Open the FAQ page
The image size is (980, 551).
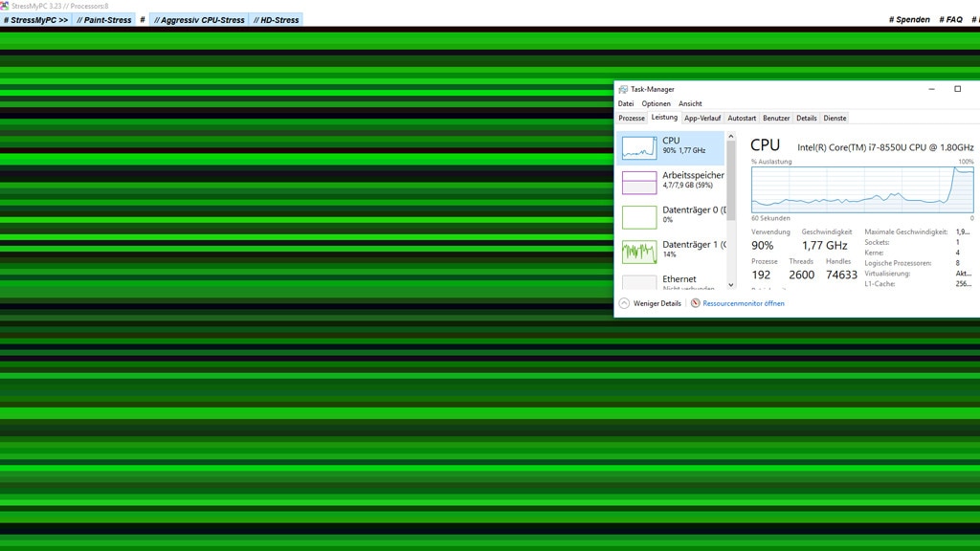(950, 18)
